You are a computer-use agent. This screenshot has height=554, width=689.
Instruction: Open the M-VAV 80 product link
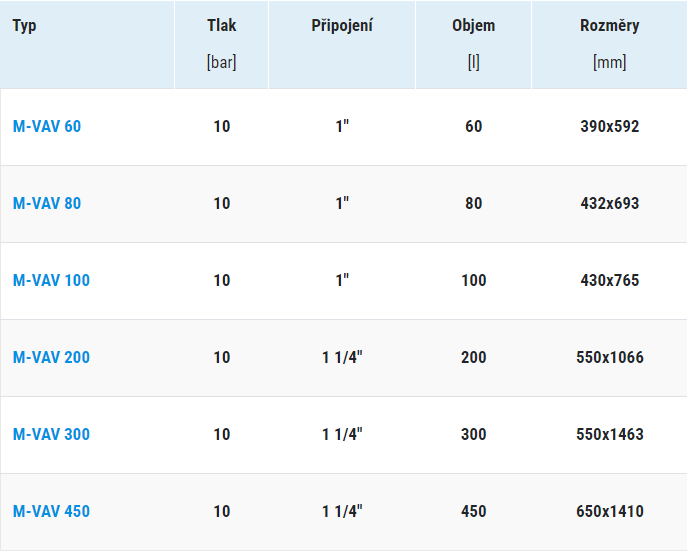point(46,204)
